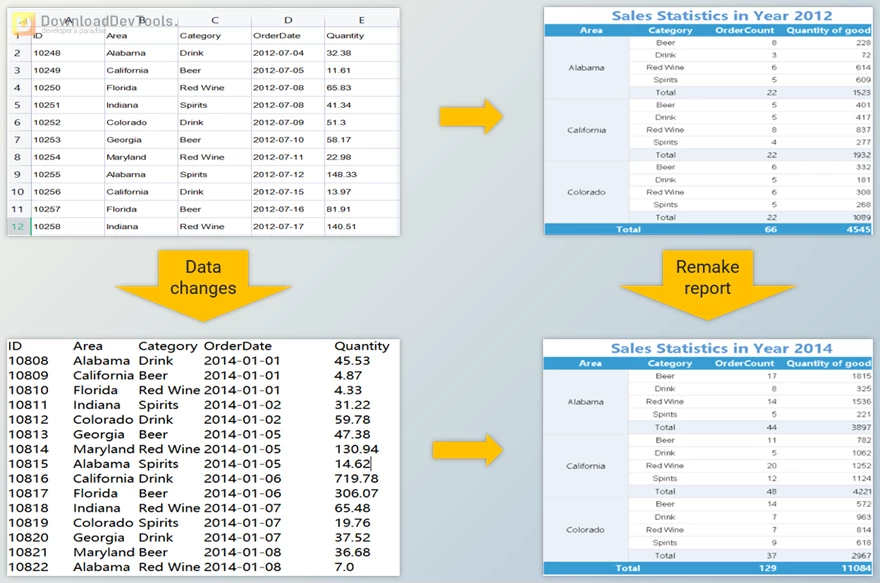The height and width of the screenshot is (583, 880).
Task: Click Spirits cell in row 5 of spreadsheet
Action: click(214, 105)
